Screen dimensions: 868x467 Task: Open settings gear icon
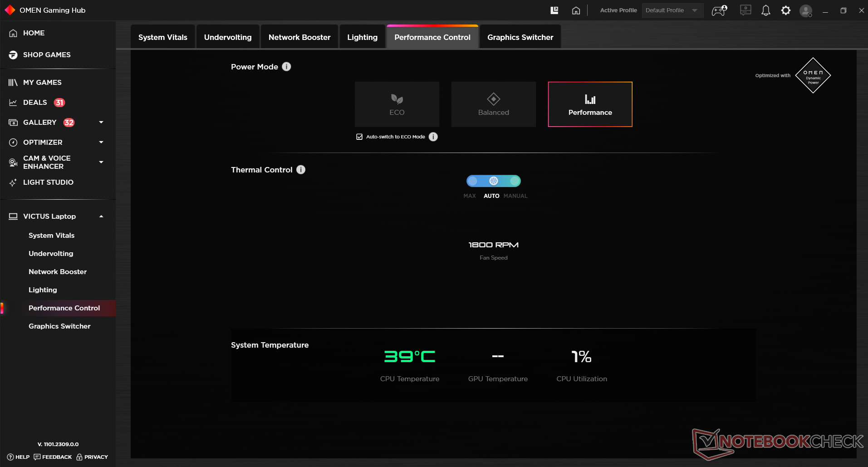(x=786, y=10)
